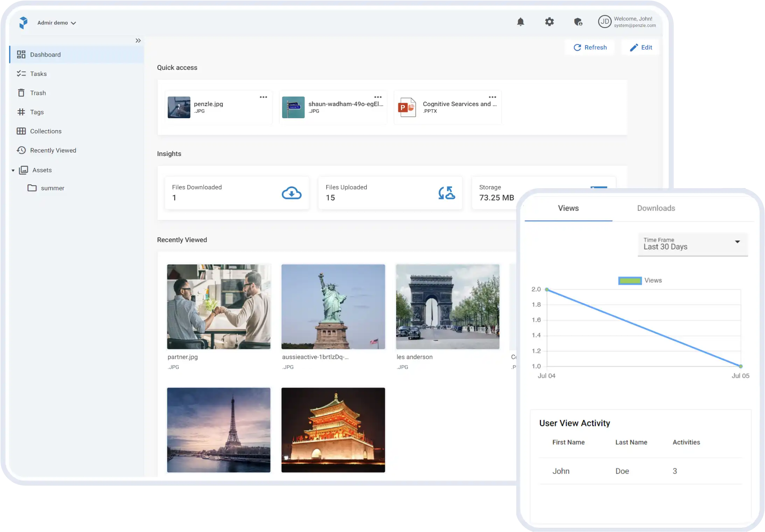Click the Edit button
765x532 pixels.
[640, 47]
